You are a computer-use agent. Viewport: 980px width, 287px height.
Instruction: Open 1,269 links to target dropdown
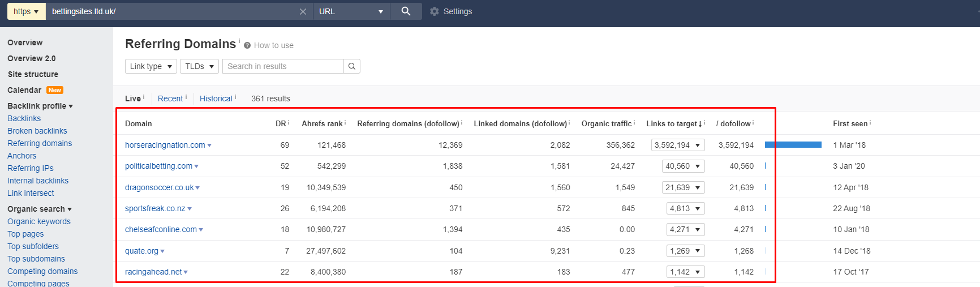click(x=686, y=251)
